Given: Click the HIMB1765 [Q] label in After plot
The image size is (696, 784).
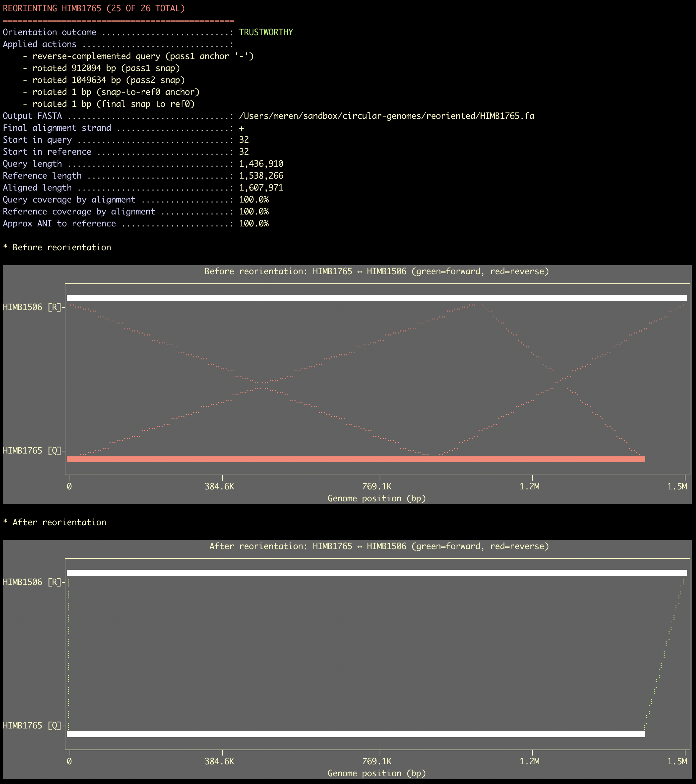Looking at the screenshot, I should 32,726.
